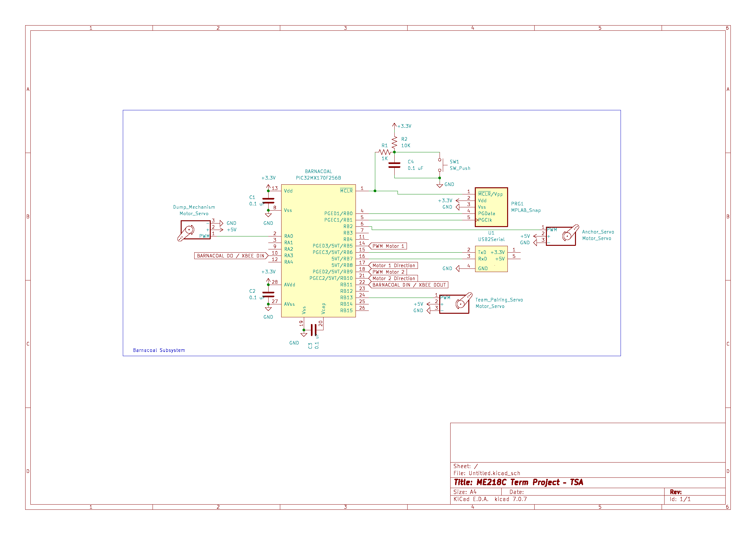Select the R1 1K resistor
The height and width of the screenshot is (535, 756).
tap(385, 152)
